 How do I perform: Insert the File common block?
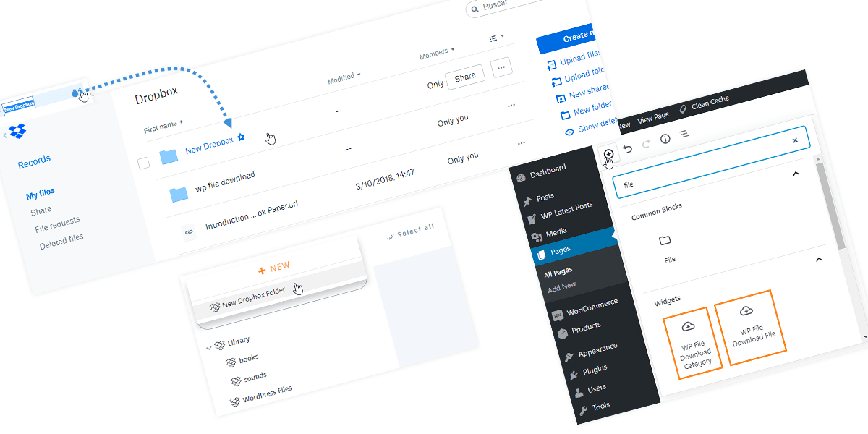(666, 248)
